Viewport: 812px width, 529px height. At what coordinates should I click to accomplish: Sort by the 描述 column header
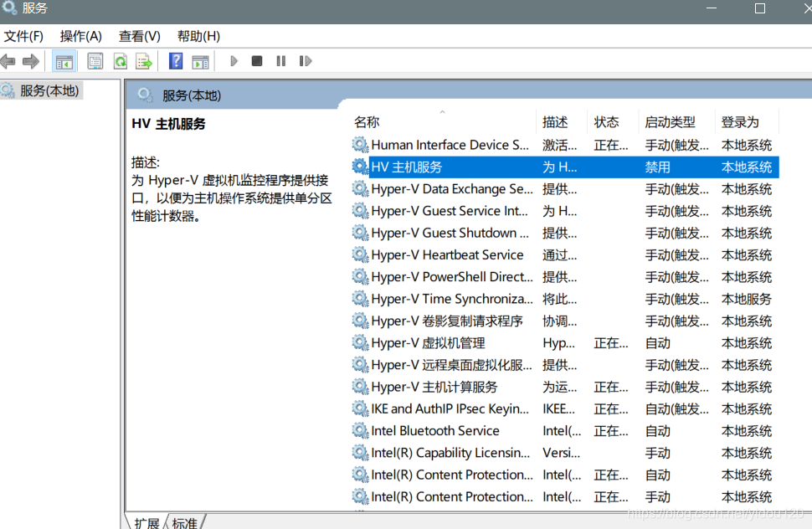tap(562, 122)
